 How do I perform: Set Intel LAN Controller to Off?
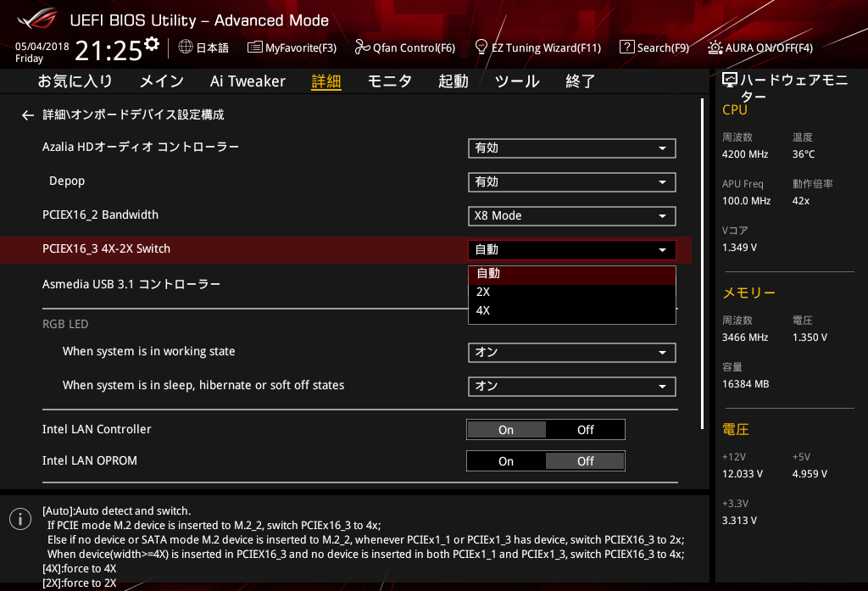click(x=585, y=430)
